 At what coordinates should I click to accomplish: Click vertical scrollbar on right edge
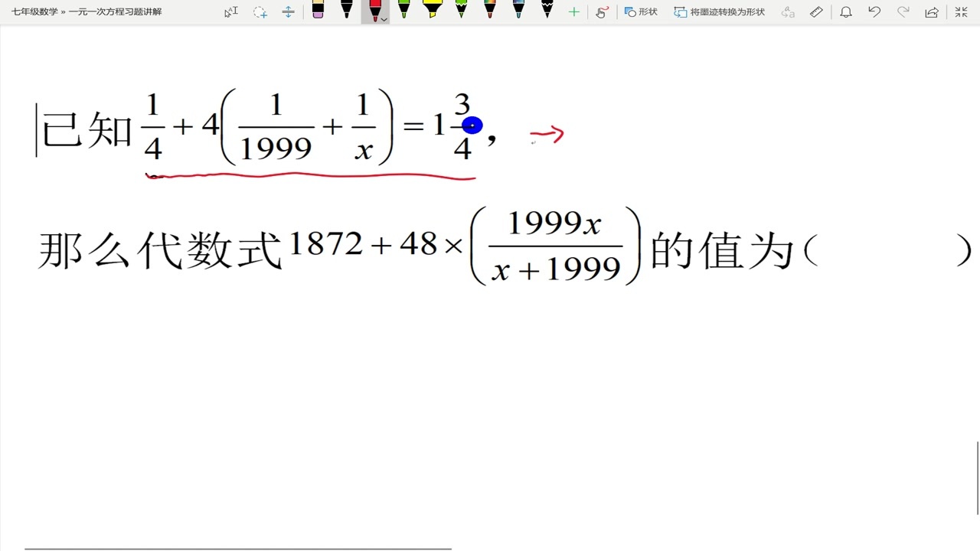coord(978,478)
